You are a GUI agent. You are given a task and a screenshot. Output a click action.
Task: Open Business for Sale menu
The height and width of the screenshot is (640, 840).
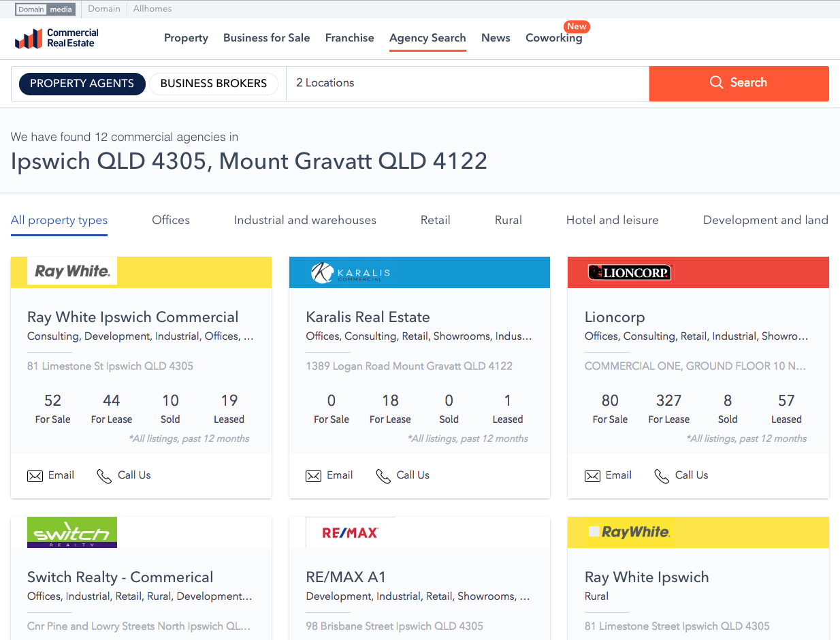point(267,38)
